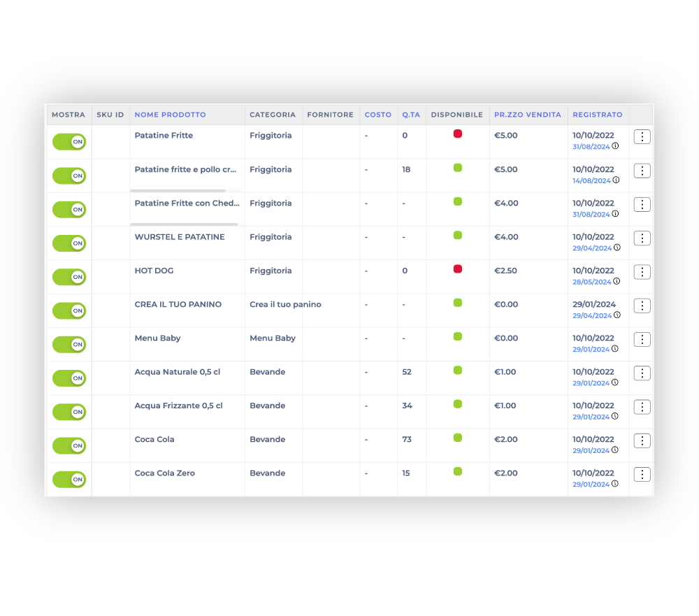Click info icon next to 28/05/2024 date
The height and width of the screenshot is (616, 699).
coord(617,281)
